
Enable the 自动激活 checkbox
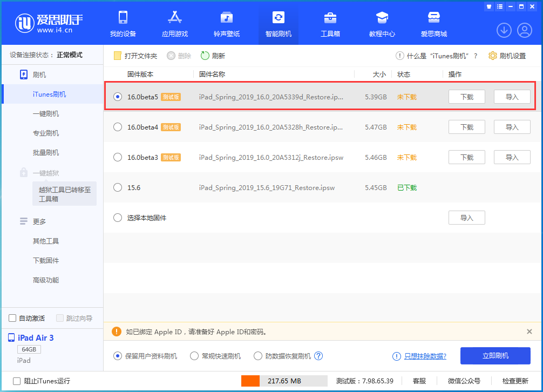click(x=12, y=318)
